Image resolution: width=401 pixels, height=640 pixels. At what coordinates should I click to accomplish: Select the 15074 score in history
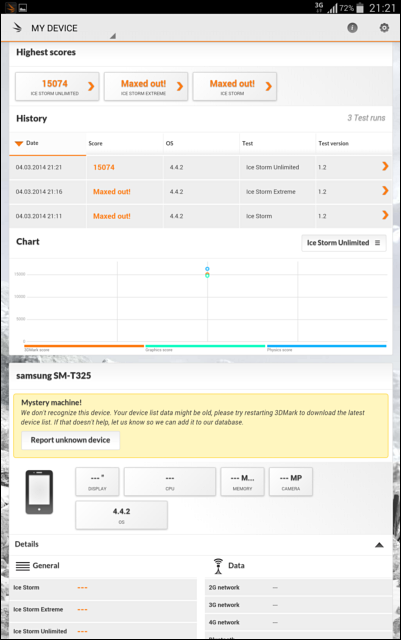pyautogui.click(x=104, y=167)
